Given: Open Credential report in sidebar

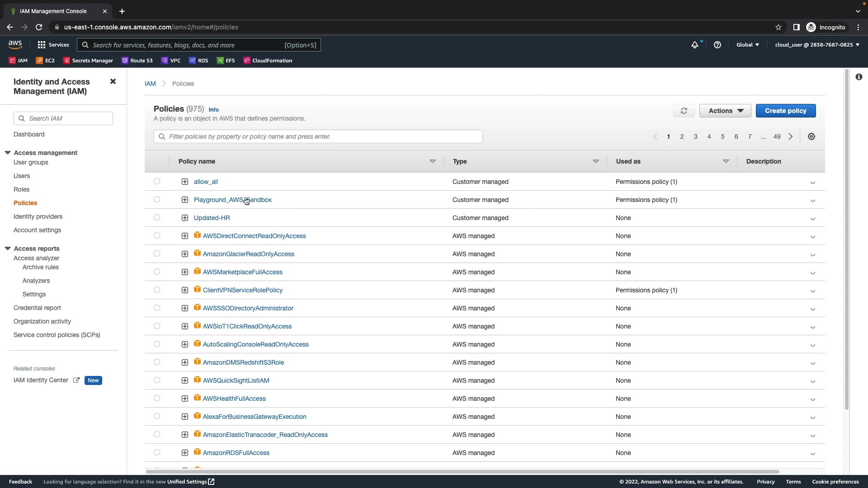Looking at the screenshot, I should click(37, 308).
